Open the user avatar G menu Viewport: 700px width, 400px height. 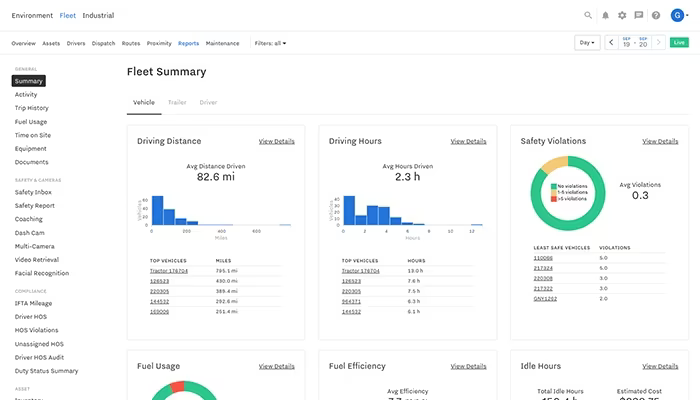(x=679, y=15)
